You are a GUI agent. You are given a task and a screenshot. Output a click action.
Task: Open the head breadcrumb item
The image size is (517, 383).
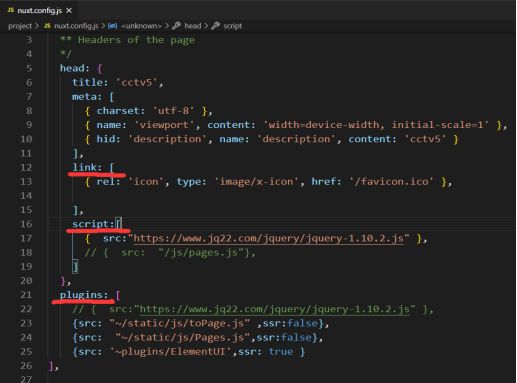(x=193, y=26)
